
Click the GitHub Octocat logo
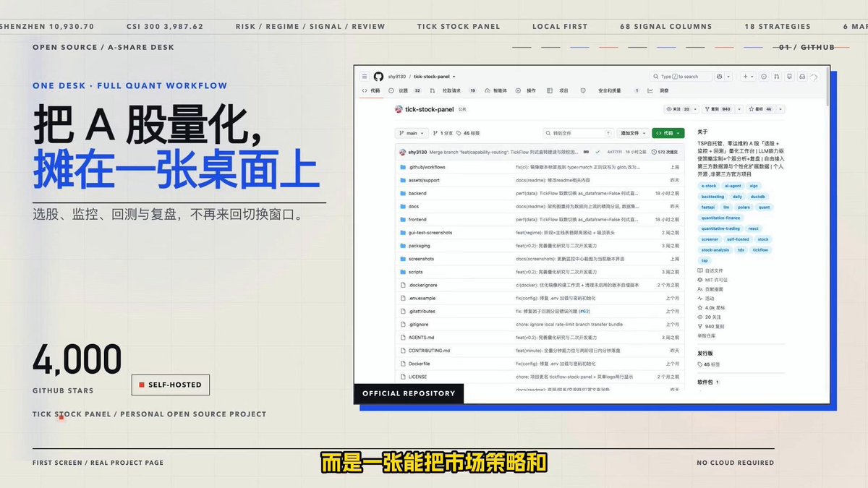378,76
